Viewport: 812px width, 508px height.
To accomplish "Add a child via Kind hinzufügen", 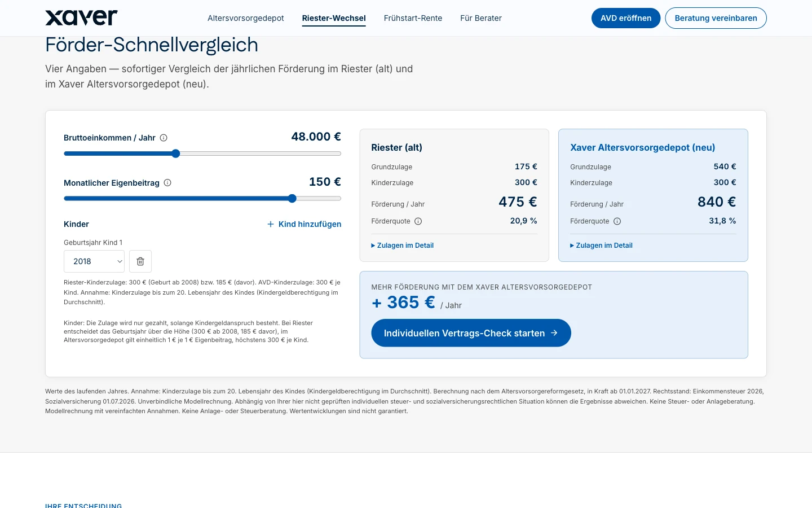I will pyautogui.click(x=304, y=224).
